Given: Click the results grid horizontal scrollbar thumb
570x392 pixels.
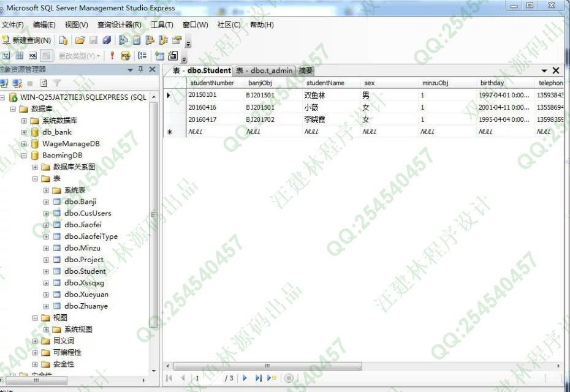Looking at the screenshot, I should tap(268, 366).
